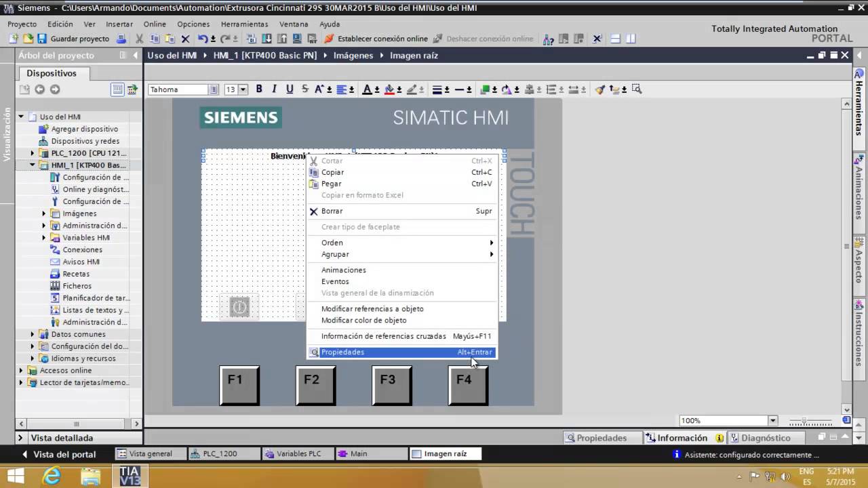Open the Orden submenu
The width and height of the screenshot is (868, 488).
(401, 243)
